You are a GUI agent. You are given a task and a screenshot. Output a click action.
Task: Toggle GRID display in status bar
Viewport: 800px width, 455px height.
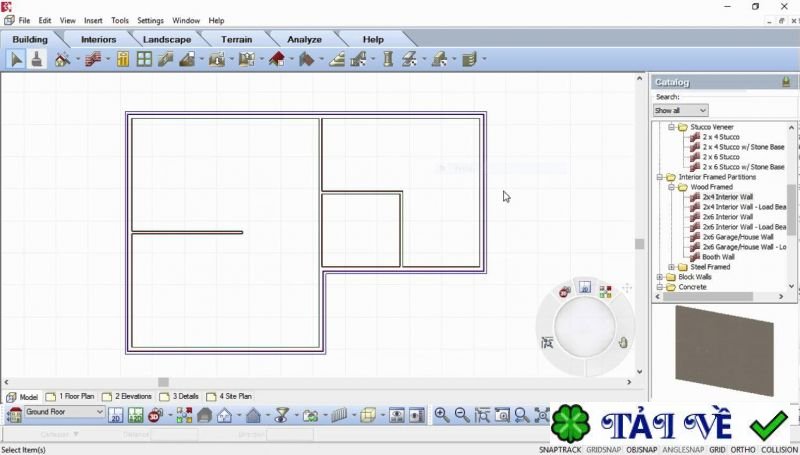point(717,449)
